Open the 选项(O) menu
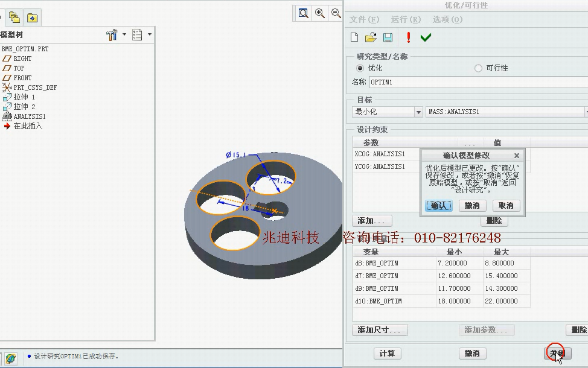The image size is (588, 368). (447, 19)
